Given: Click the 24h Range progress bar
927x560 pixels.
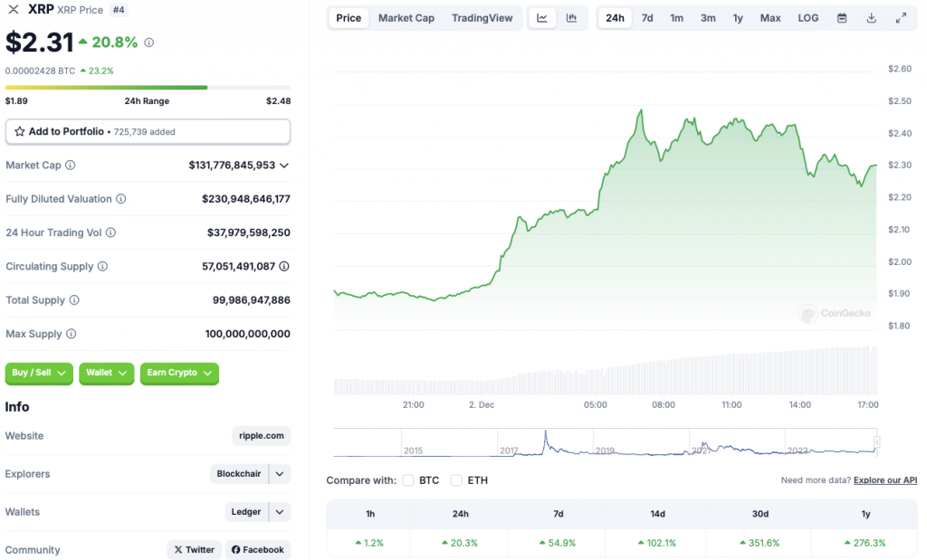Looking at the screenshot, I should pyautogui.click(x=148, y=88).
